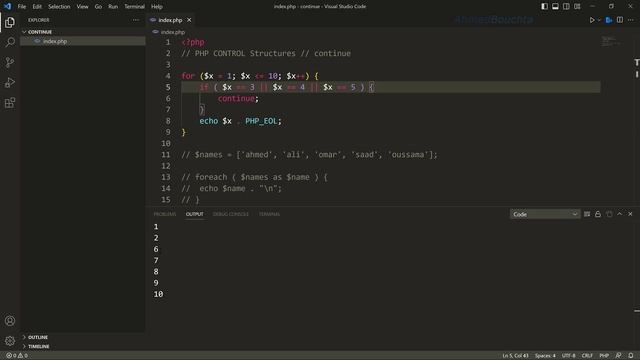Click Spaces: 4 indentation setting
The height and width of the screenshot is (360, 640).
[545, 356]
